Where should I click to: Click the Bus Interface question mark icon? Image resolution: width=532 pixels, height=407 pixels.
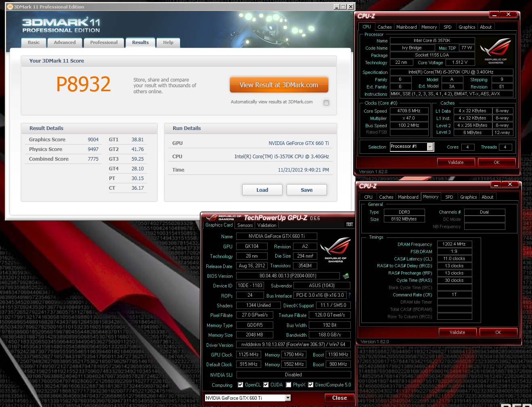click(349, 295)
